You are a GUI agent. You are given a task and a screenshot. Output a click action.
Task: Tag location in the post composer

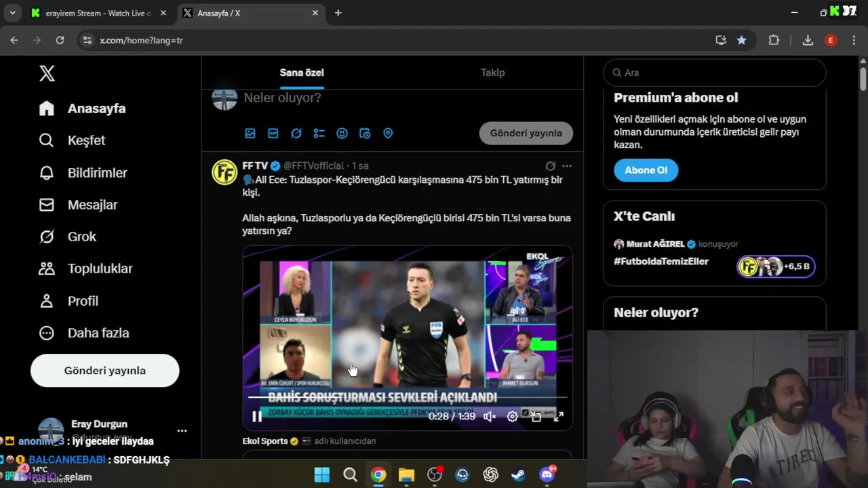tap(388, 134)
